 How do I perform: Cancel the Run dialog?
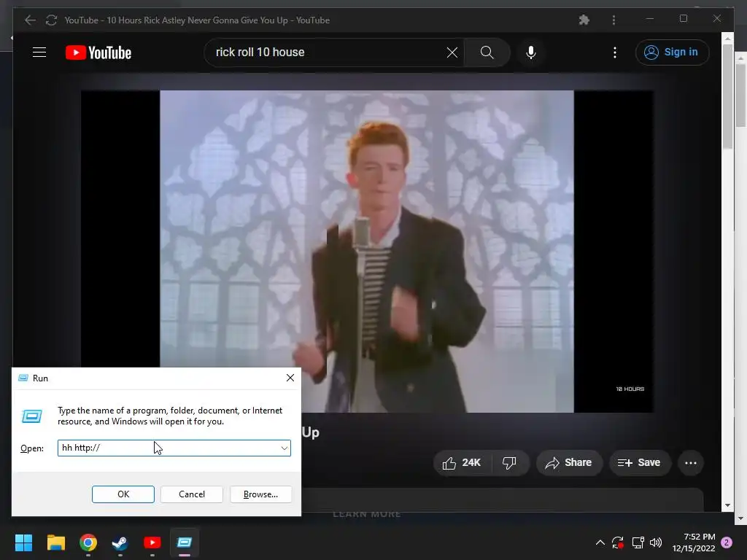[192, 494]
